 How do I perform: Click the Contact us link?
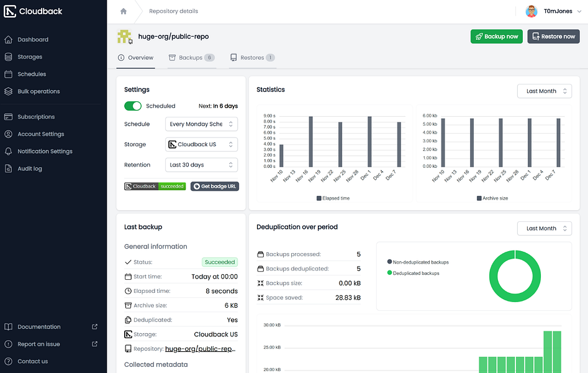(x=33, y=361)
